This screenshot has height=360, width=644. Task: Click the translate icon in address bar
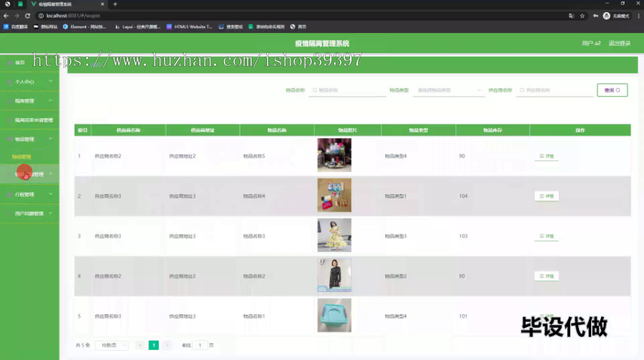coord(571,16)
